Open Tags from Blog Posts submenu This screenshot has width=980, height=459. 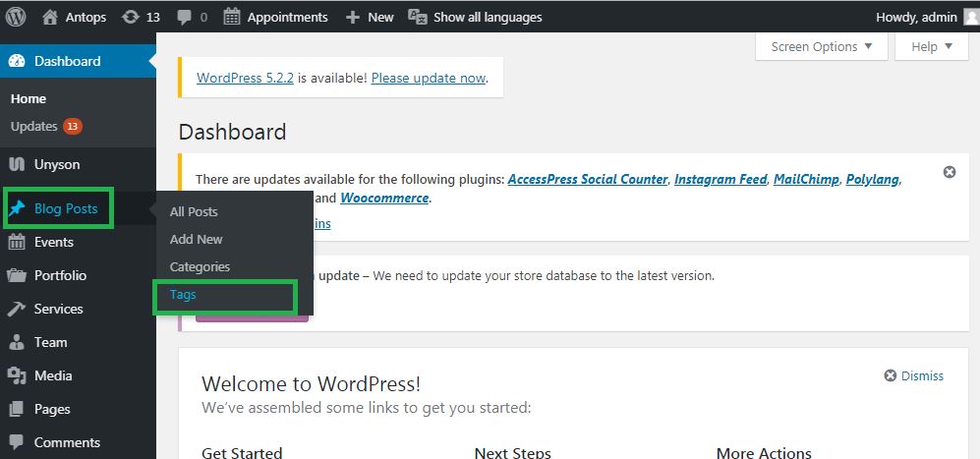tap(183, 295)
